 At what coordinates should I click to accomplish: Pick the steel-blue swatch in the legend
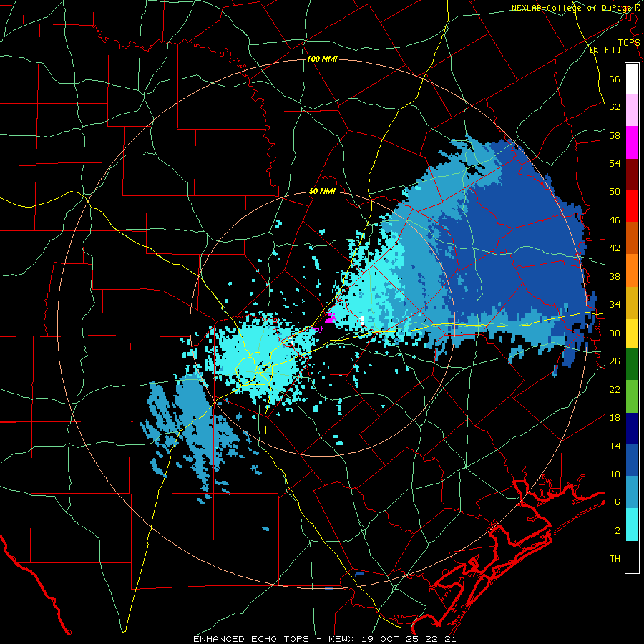point(632,492)
